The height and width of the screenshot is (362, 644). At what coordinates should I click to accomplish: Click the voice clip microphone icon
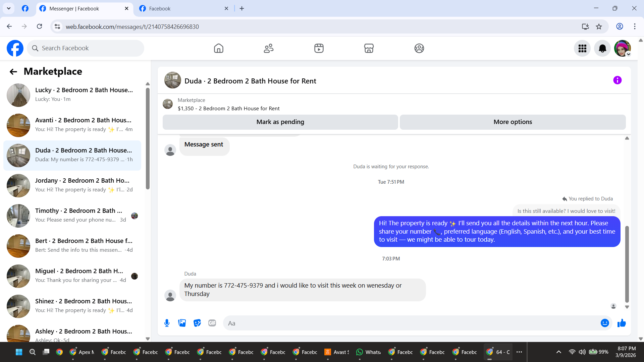pyautogui.click(x=167, y=323)
